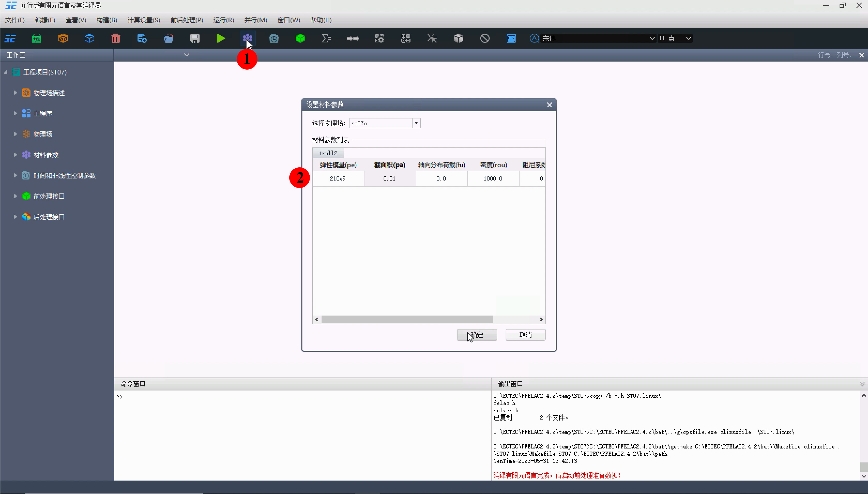Click the 取消 button
Viewport: 868px width, 494px height.
pyautogui.click(x=525, y=335)
